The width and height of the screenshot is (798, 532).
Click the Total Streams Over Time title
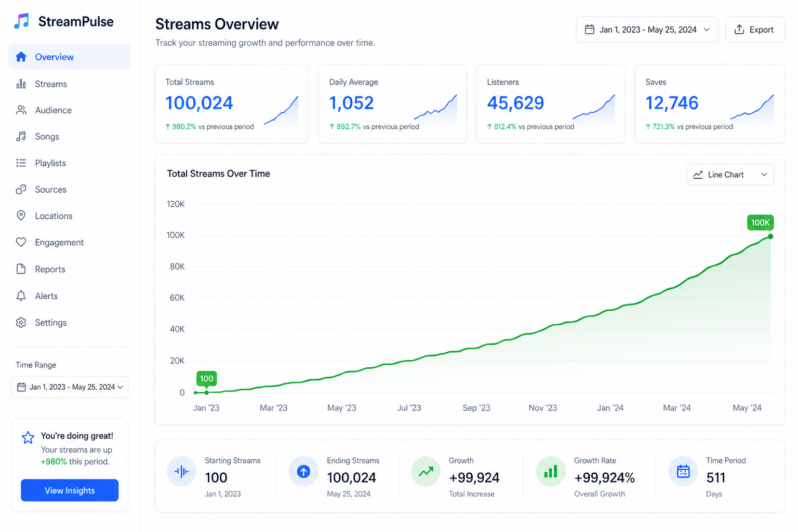coord(219,174)
